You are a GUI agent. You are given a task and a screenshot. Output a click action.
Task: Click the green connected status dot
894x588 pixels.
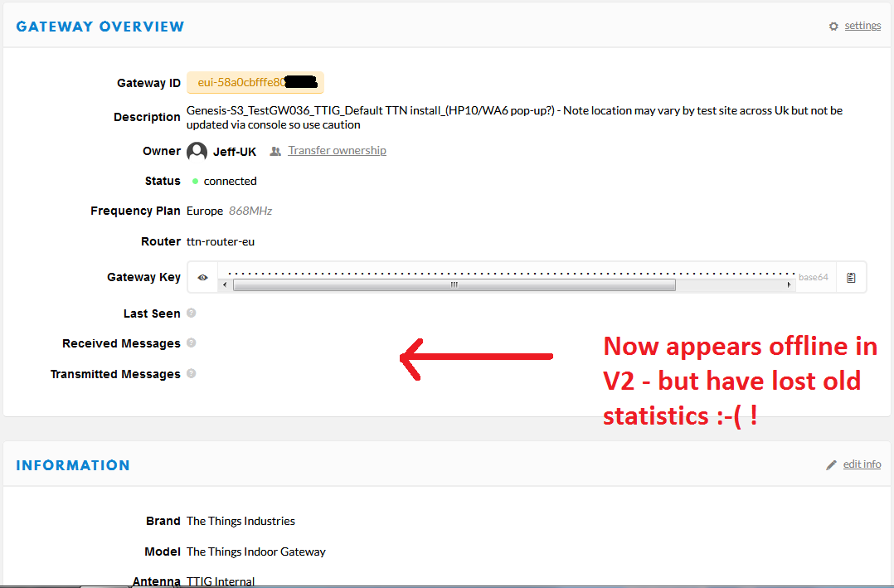(195, 181)
